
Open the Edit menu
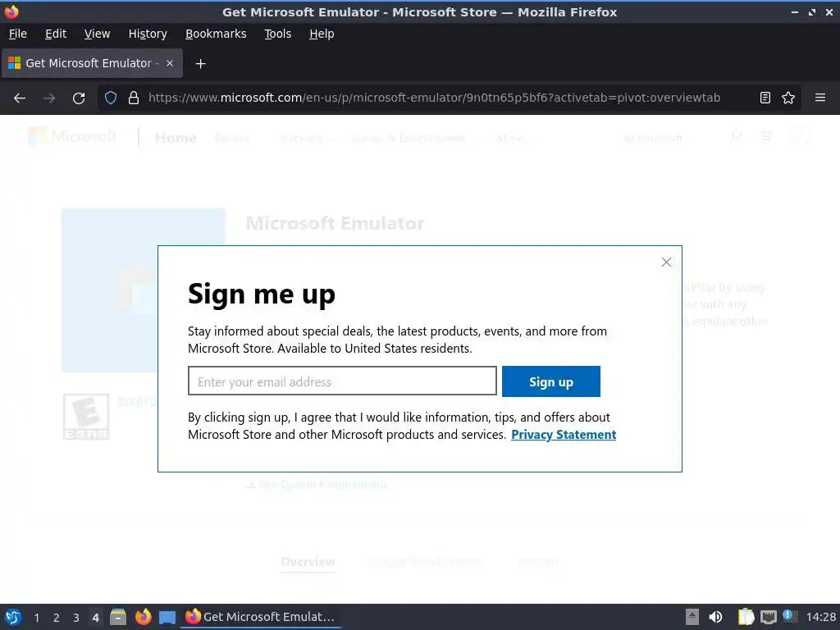[x=56, y=34]
